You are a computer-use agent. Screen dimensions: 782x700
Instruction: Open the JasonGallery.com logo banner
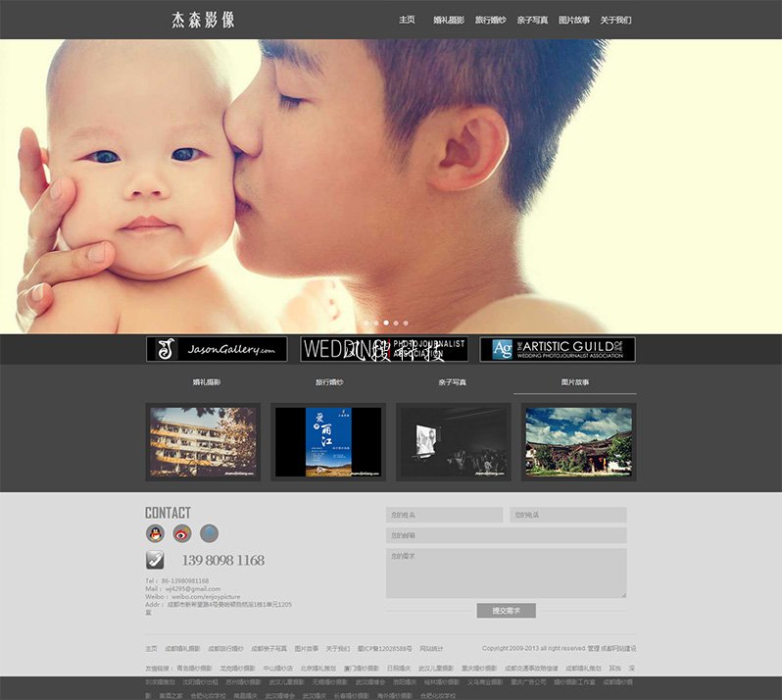click(217, 349)
